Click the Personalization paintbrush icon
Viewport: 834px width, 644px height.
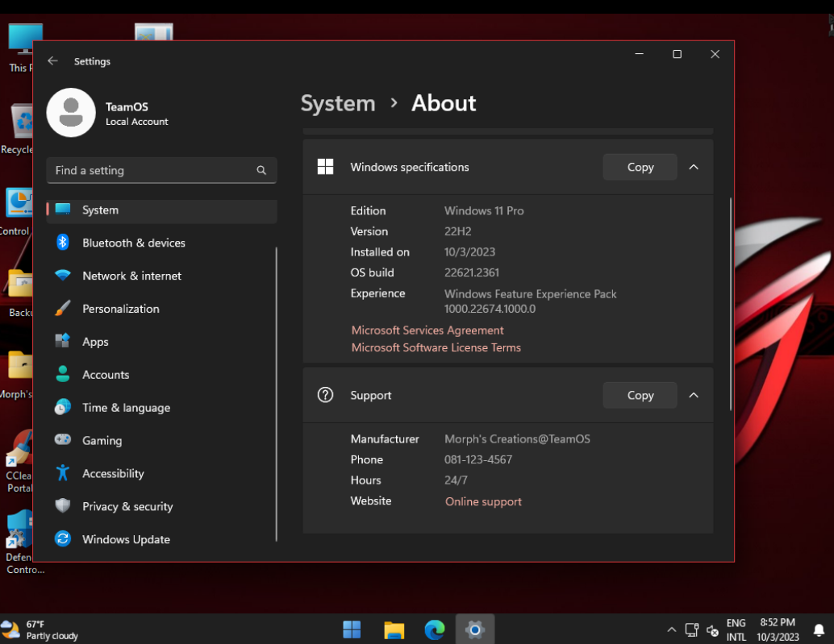click(x=63, y=308)
